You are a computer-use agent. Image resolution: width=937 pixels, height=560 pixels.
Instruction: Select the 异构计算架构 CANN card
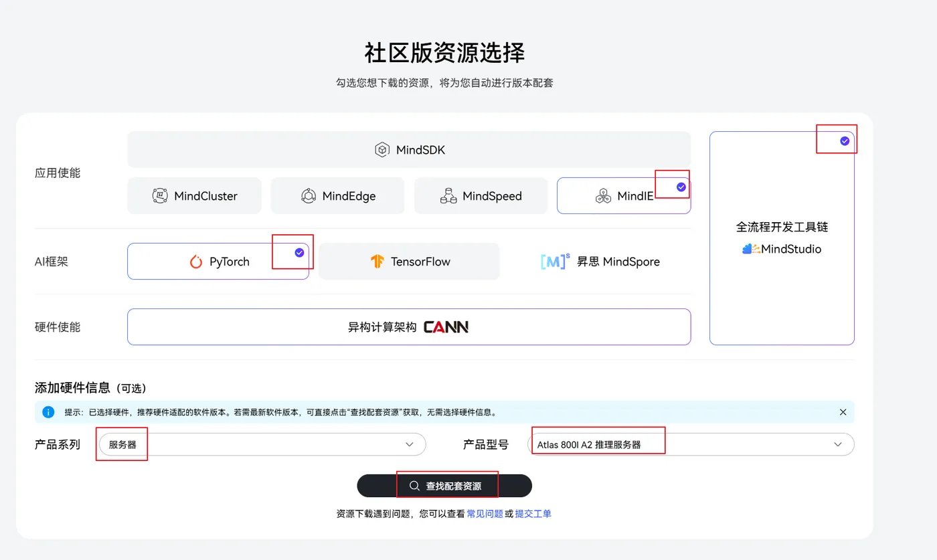click(409, 327)
